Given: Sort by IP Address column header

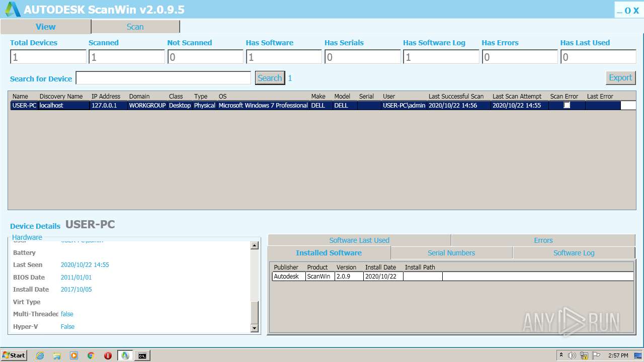Looking at the screenshot, I should [106, 96].
